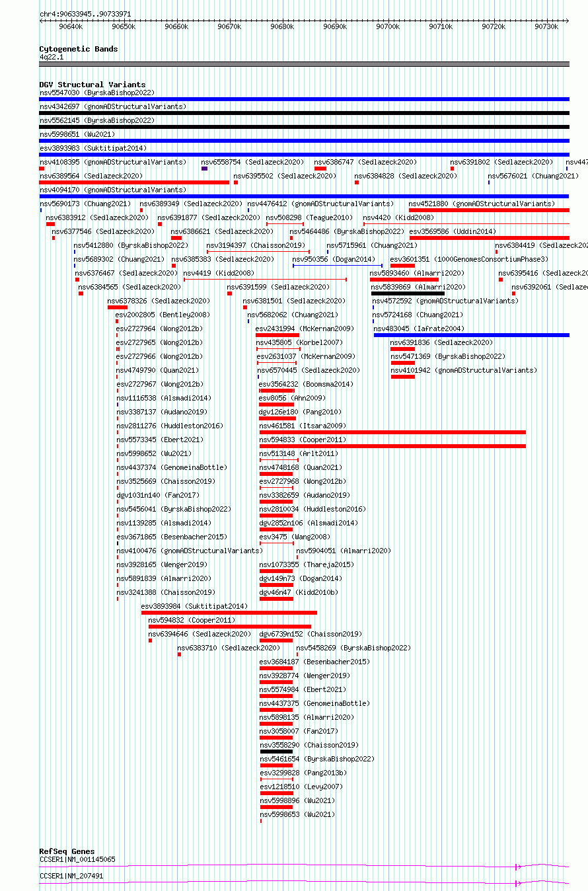
Task: Click nsv508298 (Teague2010) label
Action: click(309, 217)
